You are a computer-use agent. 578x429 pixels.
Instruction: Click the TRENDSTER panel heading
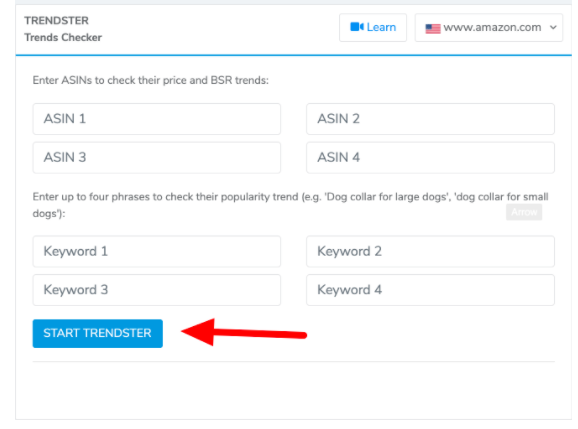pos(56,21)
